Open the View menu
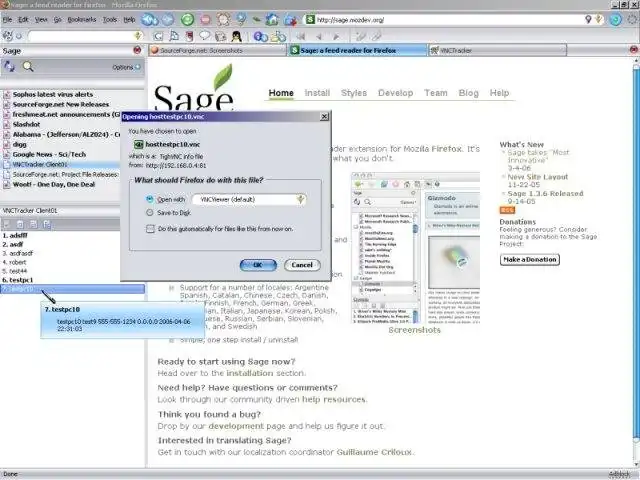This screenshot has height=480, width=640. pyautogui.click(x=41, y=19)
